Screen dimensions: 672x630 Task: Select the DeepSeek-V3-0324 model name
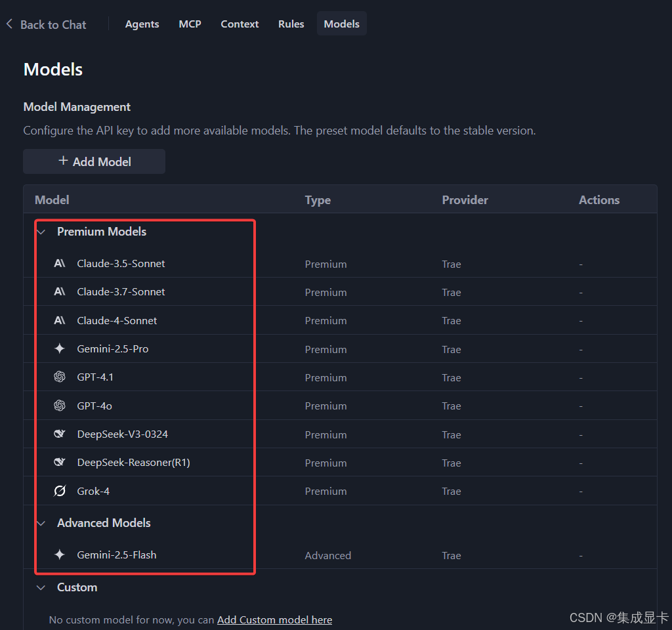point(123,434)
